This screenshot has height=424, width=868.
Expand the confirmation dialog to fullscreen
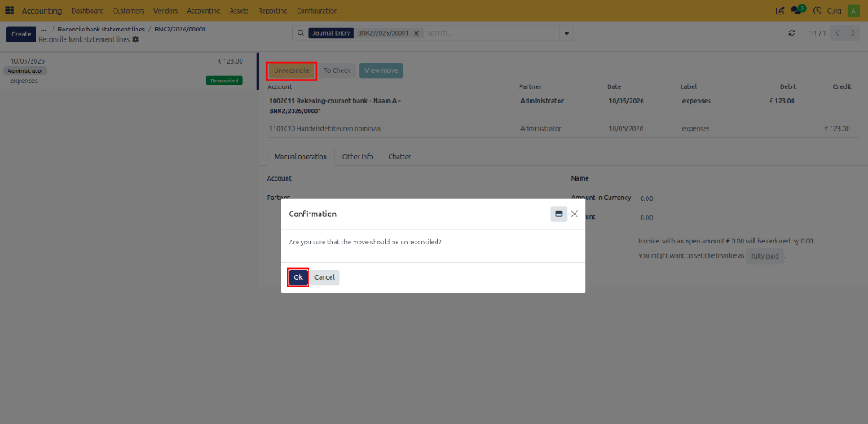pyautogui.click(x=559, y=215)
